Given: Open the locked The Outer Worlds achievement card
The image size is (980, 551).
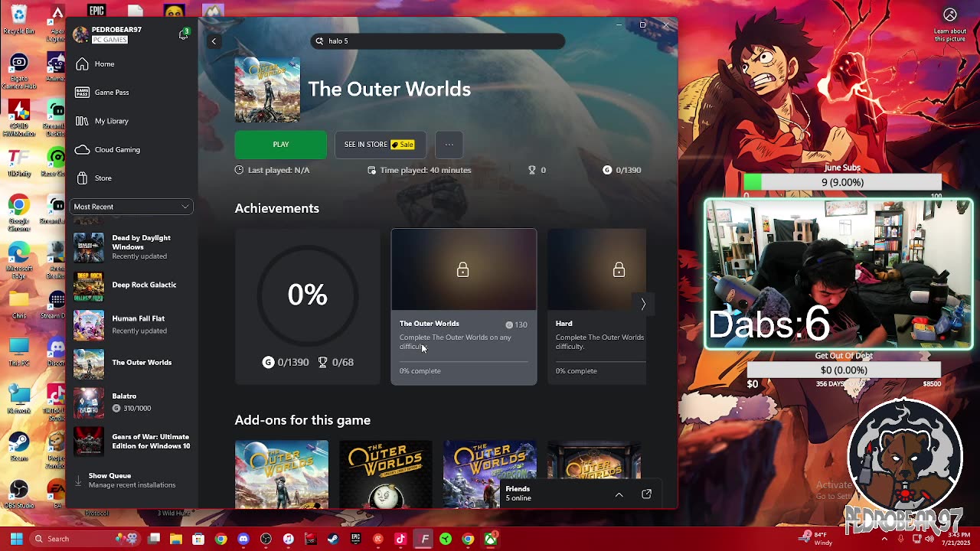Looking at the screenshot, I should click(464, 306).
